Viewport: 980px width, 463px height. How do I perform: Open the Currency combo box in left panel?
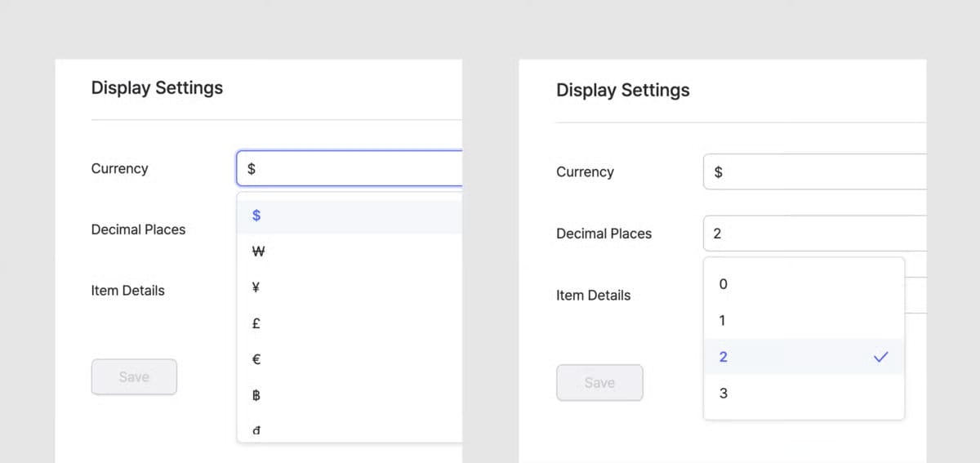coord(350,168)
